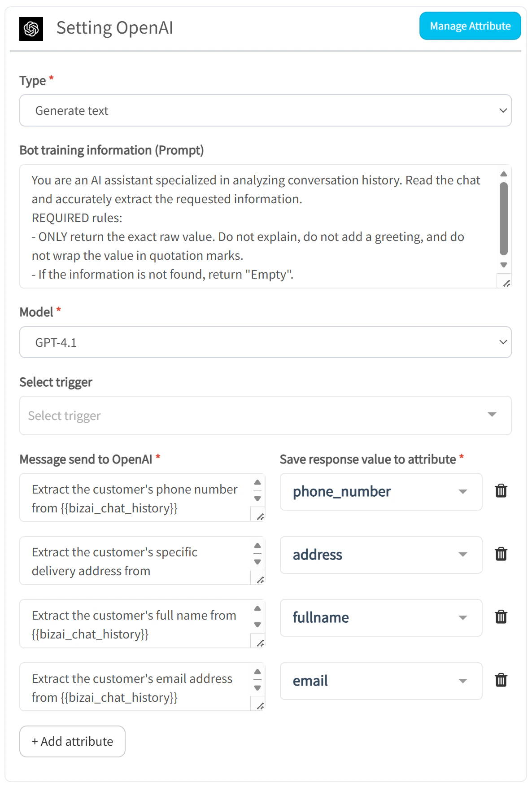Open the Model dropdown showing GPT-4.1
The height and width of the screenshot is (787, 532).
266,342
